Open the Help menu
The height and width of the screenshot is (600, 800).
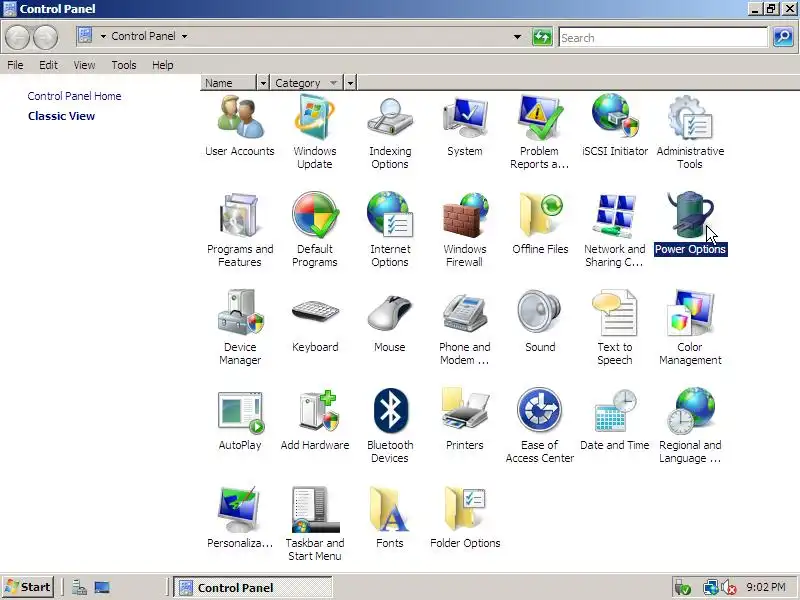(x=163, y=65)
